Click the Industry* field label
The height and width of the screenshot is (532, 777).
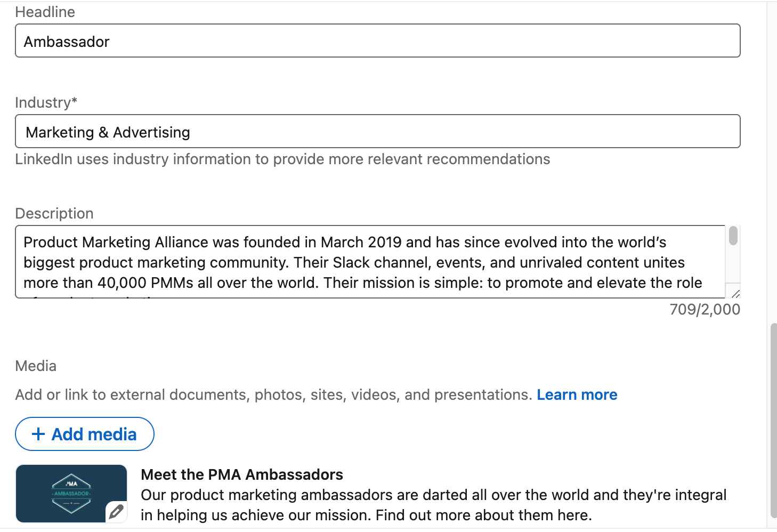(x=46, y=102)
